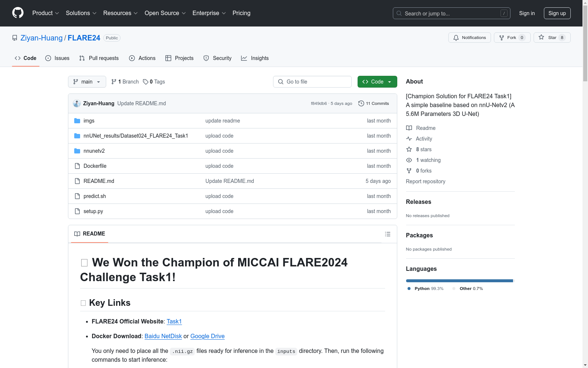Expand the Product menu
The width and height of the screenshot is (588, 368).
(x=46, y=13)
